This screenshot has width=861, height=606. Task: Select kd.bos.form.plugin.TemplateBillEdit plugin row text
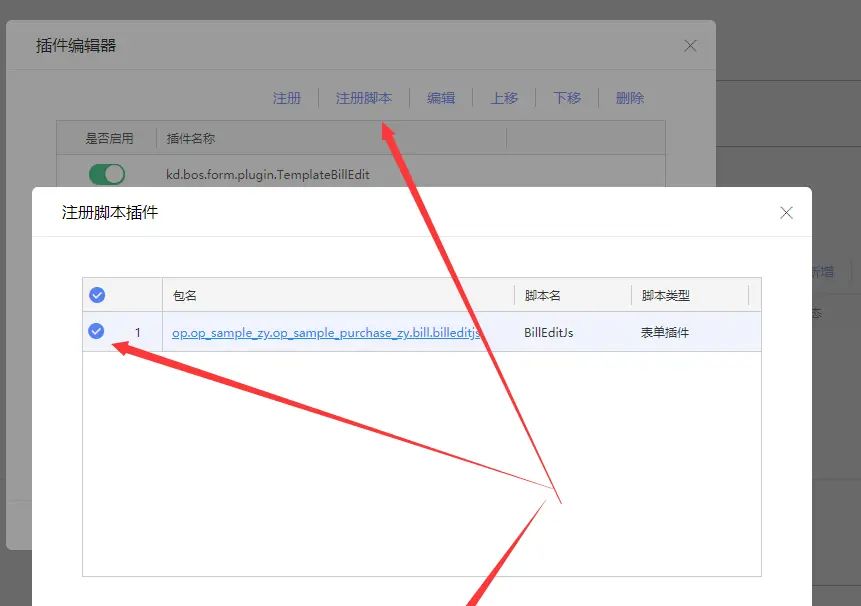268,175
